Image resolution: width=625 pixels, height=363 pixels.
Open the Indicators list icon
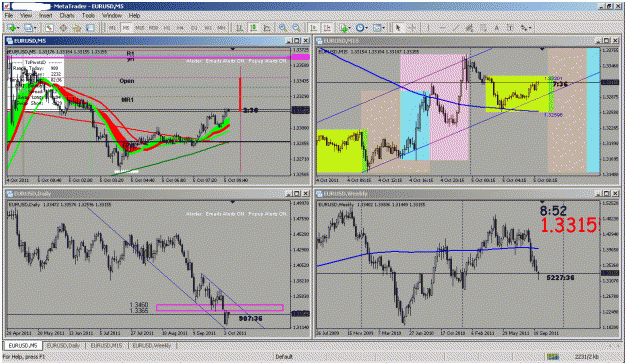(x=344, y=27)
